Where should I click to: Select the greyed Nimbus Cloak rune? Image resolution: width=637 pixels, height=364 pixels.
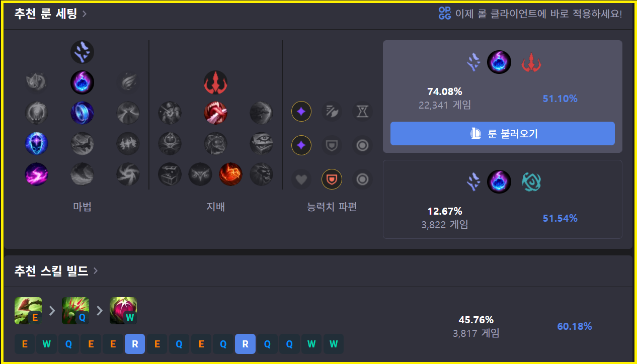coord(128,113)
